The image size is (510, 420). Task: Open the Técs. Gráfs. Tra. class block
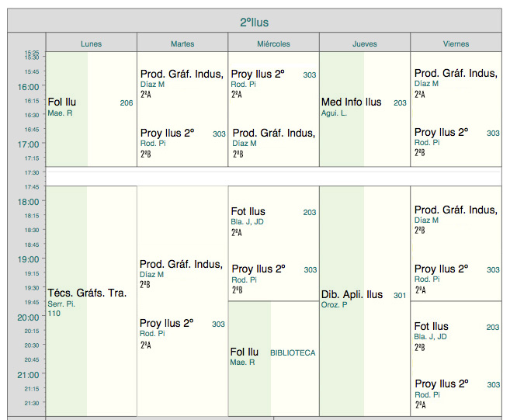click(87, 293)
